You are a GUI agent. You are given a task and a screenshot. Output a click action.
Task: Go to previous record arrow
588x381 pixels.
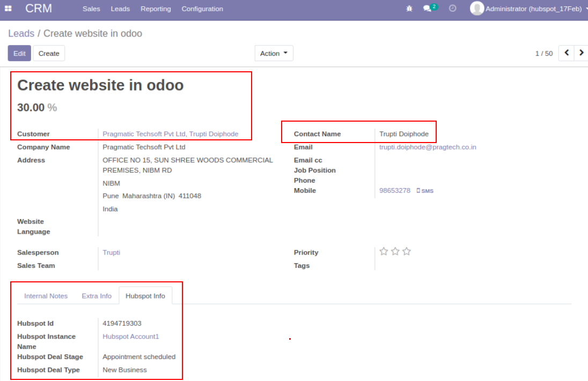tap(566, 53)
